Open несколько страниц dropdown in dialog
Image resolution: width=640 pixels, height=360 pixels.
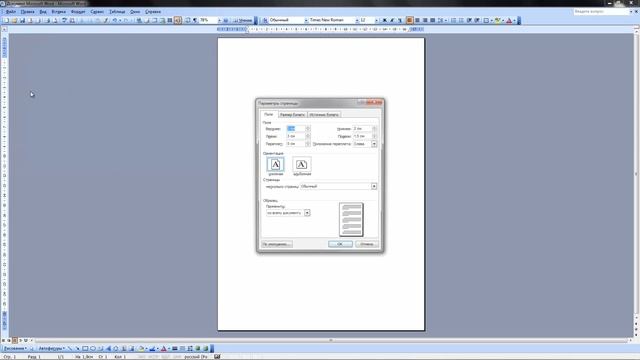click(374, 186)
